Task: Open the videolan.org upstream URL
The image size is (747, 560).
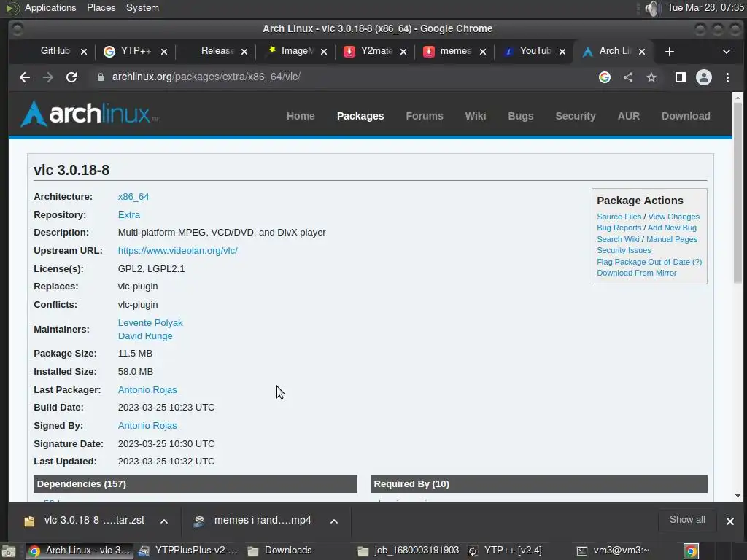Action: pos(178,251)
